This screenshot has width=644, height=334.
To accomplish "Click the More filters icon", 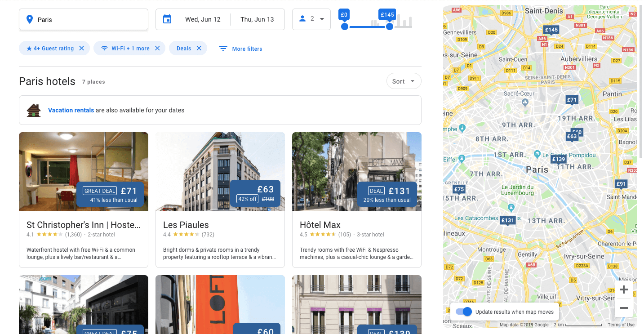I will click(x=223, y=49).
